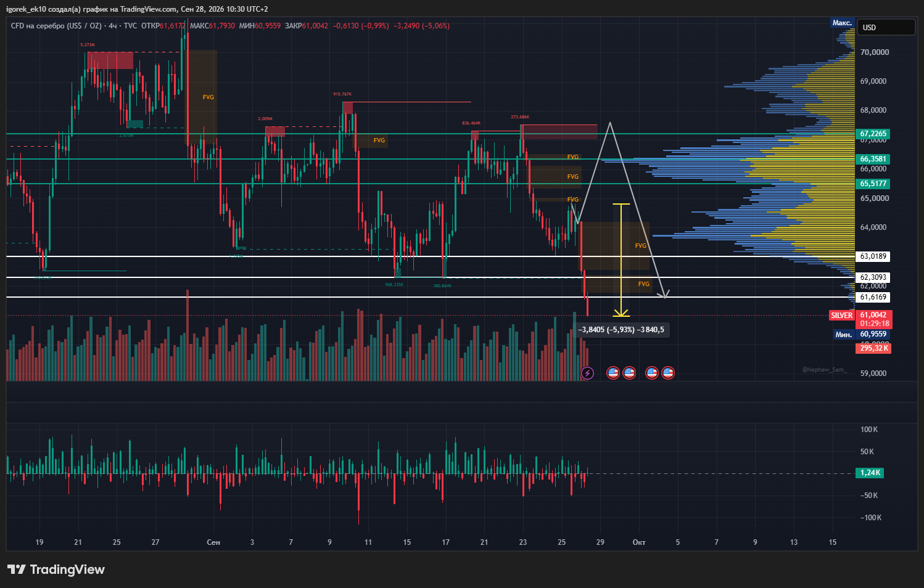Click the purple lightning bolt event icon
This screenshot has width=924, height=588.
pos(587,373)
